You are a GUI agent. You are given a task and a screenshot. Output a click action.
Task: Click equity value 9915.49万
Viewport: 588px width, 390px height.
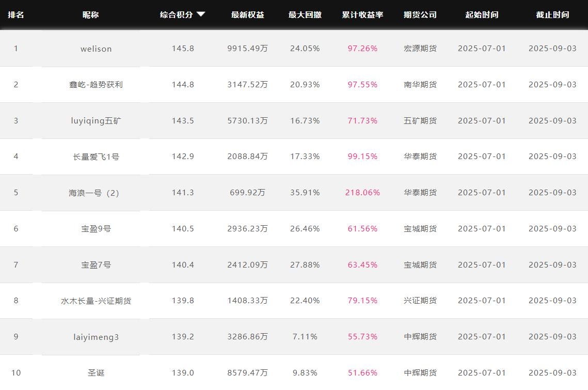click(247, 49)
